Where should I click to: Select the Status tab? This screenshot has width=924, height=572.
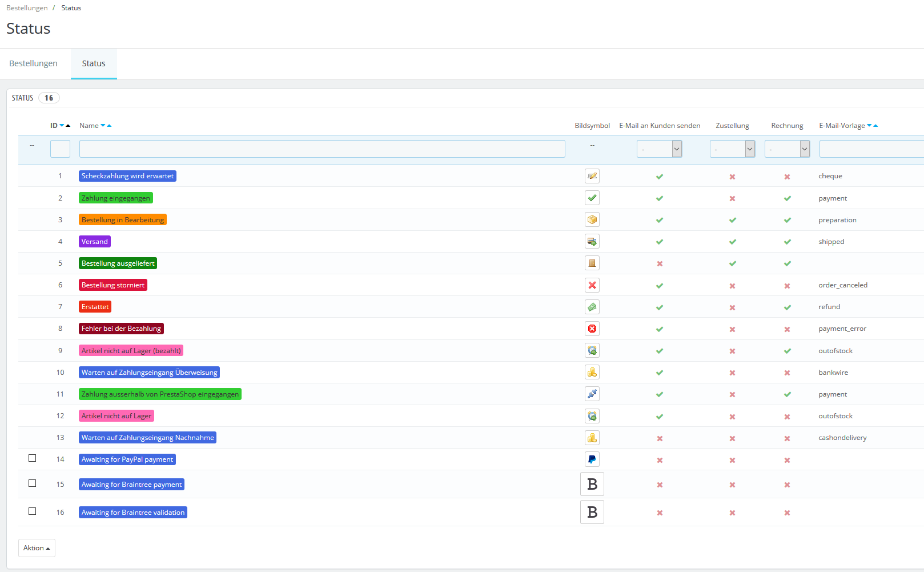pyautogui.click(x=94, y=63)
